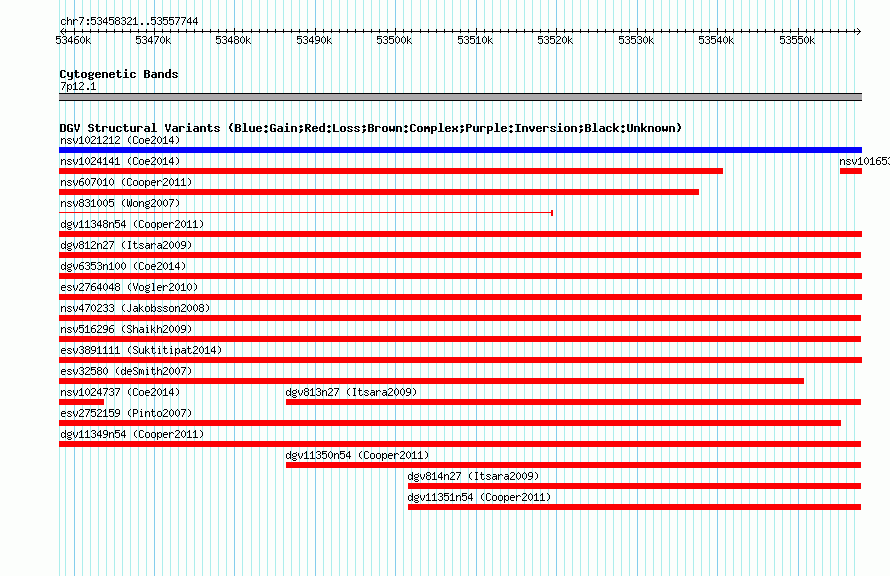Select the red bar under esv2764048

(x=460, y=297)
